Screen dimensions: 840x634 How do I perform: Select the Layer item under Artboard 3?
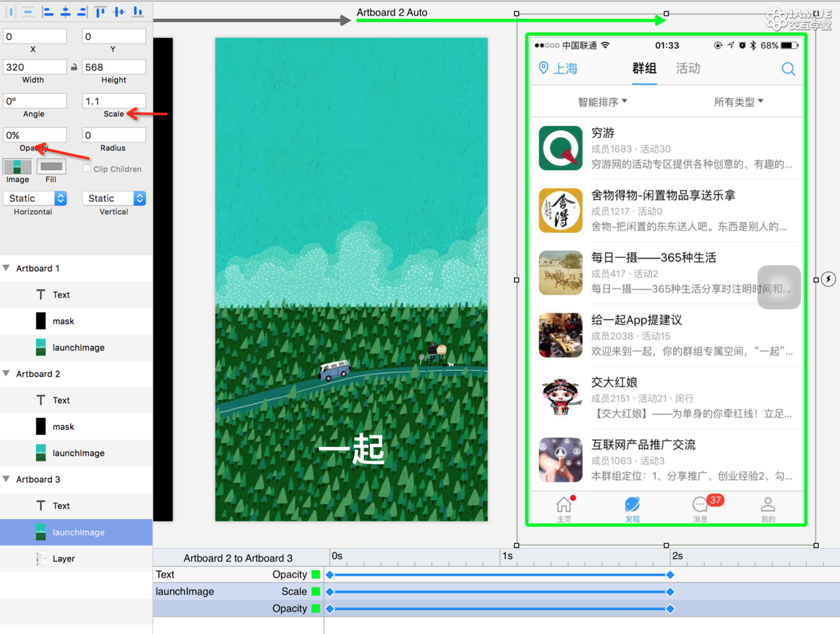[77, 559]
